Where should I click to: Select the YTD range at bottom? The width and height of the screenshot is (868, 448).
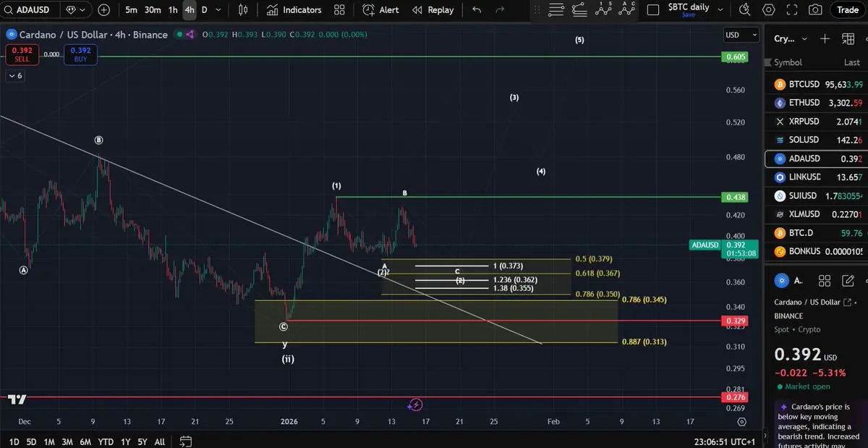click(x=106, y=441)
